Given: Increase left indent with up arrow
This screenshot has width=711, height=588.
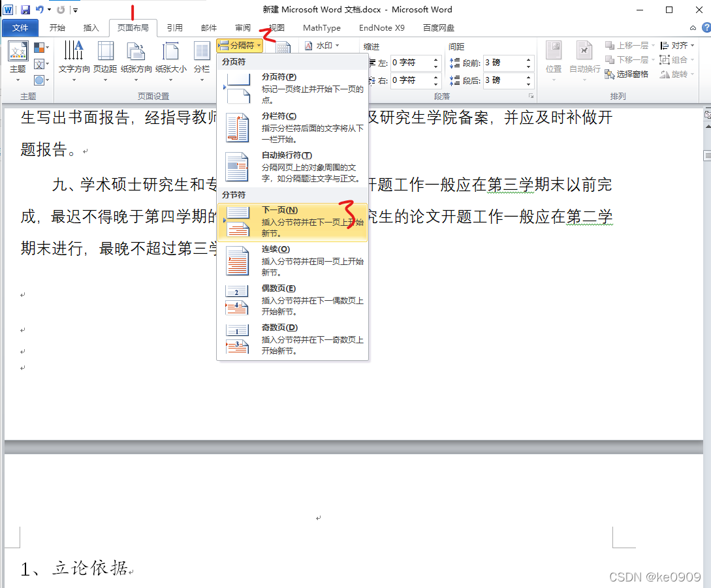Looking at the screenshot, I should pyautogui.click(x=435, y=59).
